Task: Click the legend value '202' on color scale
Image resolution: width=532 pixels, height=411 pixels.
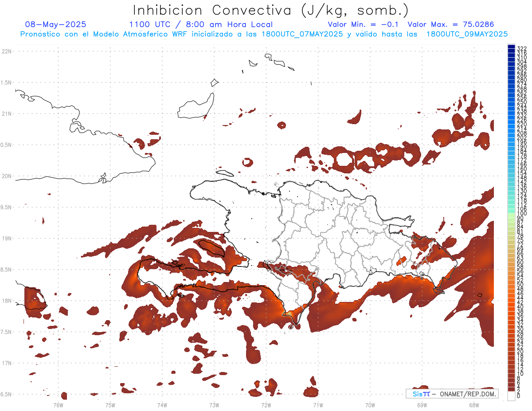Action: (522, 138)
